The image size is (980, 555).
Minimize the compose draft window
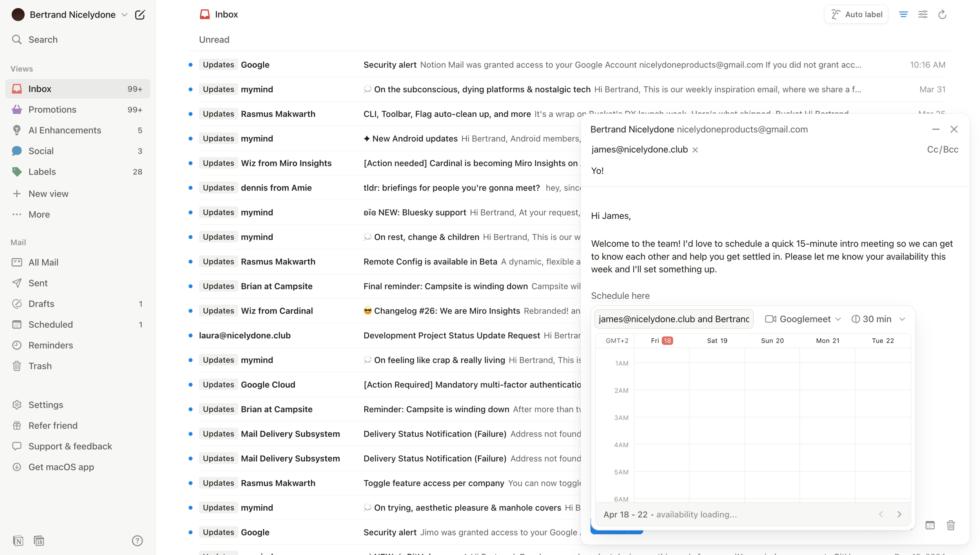coord(935,129)
